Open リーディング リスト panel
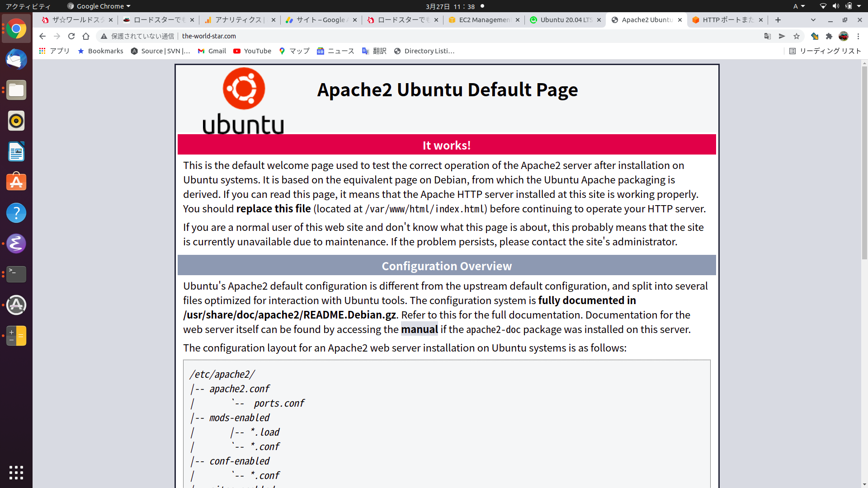This screenshot has height=488, width=868. pos(825,51)
